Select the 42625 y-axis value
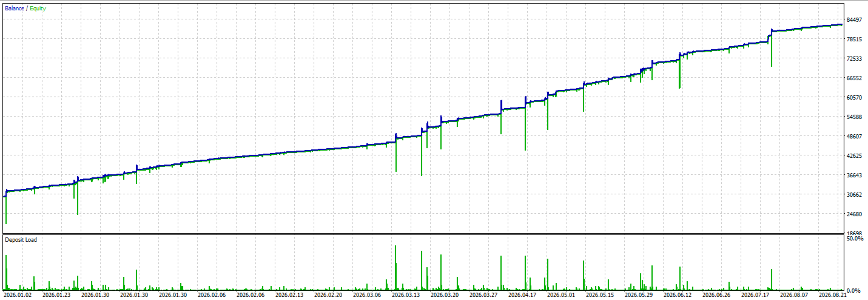 pos(855,155)
